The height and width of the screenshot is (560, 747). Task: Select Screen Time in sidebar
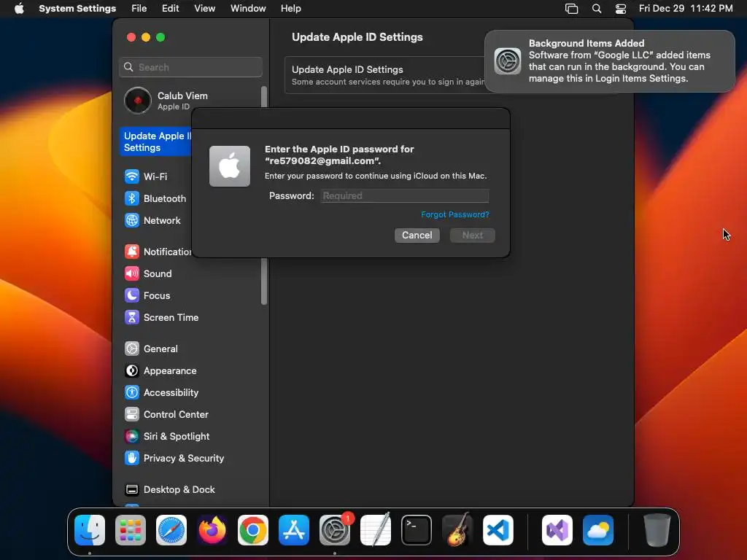click(x=161, y=318)
